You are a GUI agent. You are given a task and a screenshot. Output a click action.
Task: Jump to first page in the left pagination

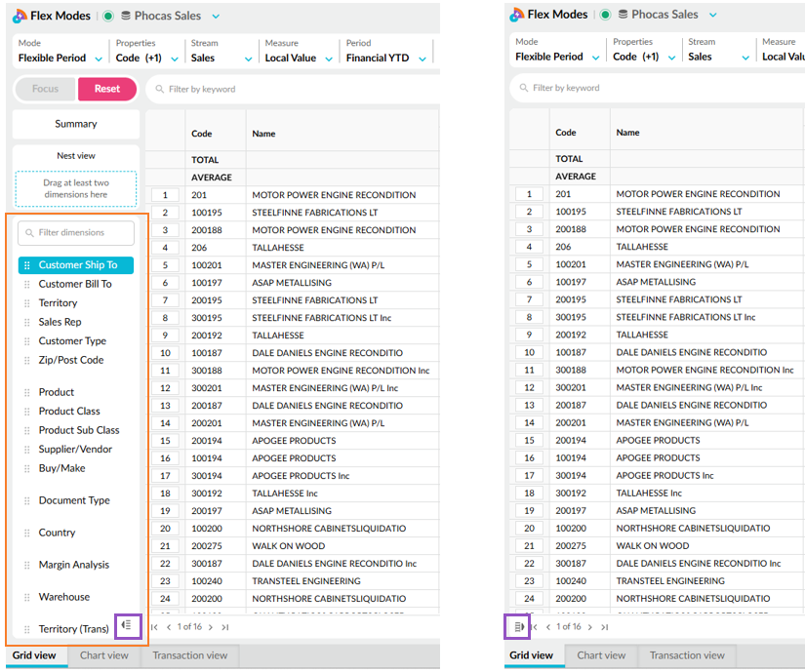pos(154,627)
